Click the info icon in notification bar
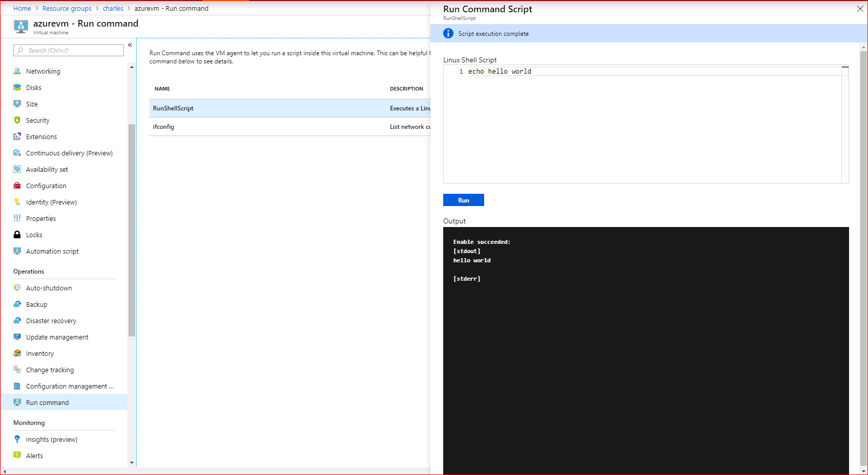868x475 pixels. 448,33
